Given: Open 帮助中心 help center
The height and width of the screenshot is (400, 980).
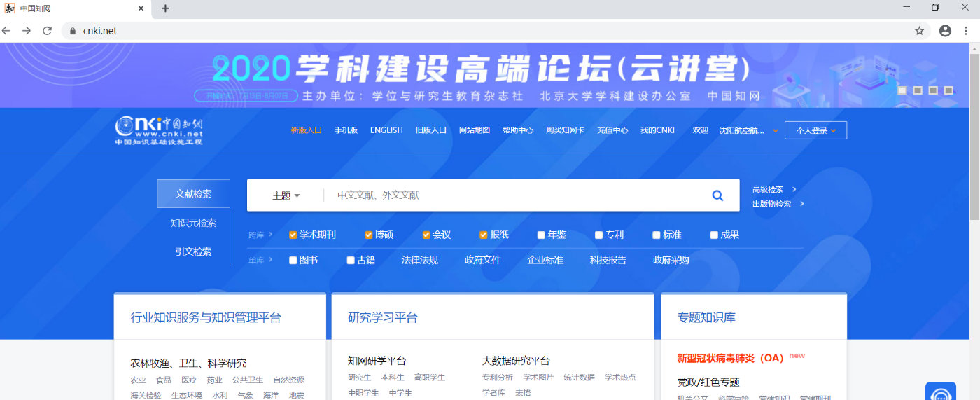Looking at the screenshot, I should coord(518,130).
